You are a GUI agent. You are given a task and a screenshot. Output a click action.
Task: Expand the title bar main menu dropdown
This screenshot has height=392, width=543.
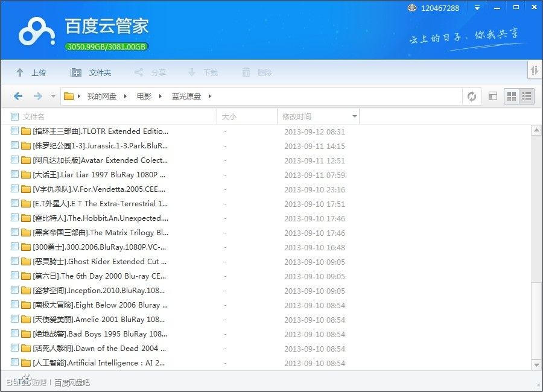[477, 8]
